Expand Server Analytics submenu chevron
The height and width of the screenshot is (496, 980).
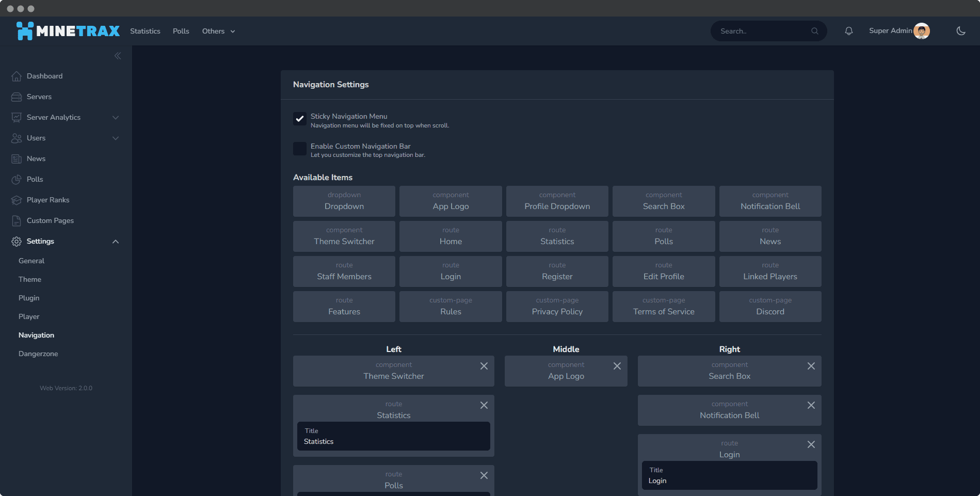[x=116, y=118]
